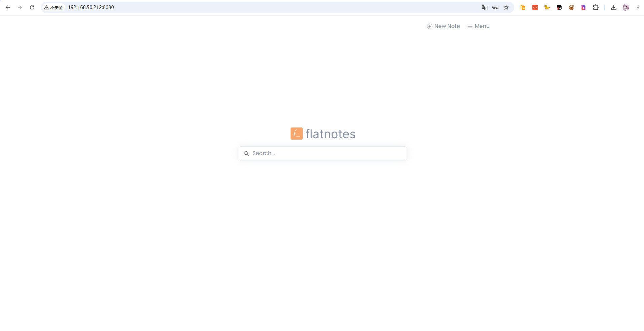The width and height of the screenshot is (644, 331).
Task: Bookmark this page with the star
Action: coord(506,7)
